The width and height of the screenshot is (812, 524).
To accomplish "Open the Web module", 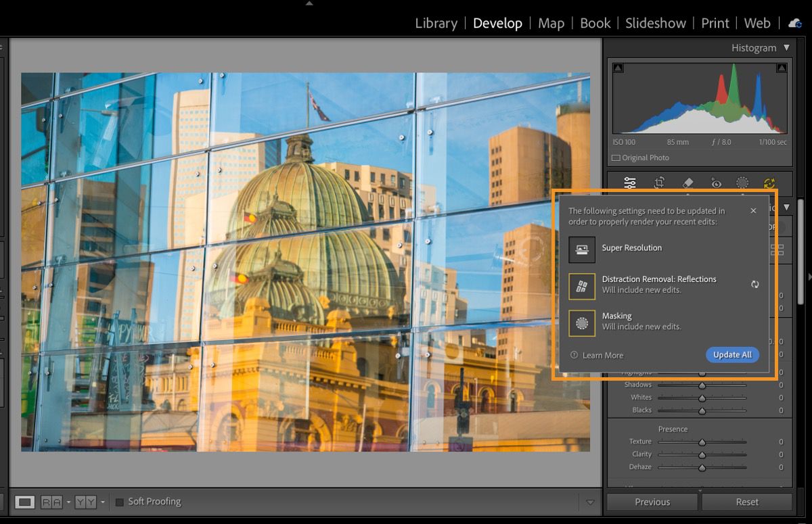I will coord(757,23).
